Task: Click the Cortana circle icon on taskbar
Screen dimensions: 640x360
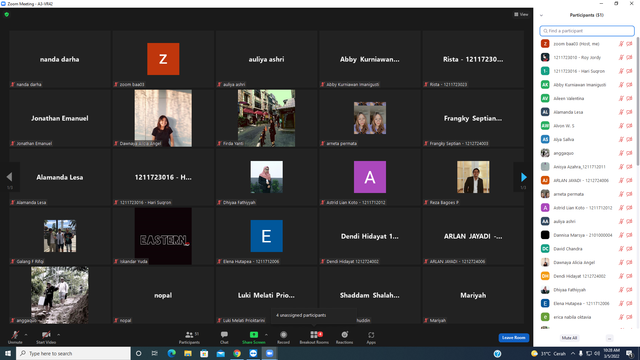Action: pyautogui.click(x=138, y=353)
